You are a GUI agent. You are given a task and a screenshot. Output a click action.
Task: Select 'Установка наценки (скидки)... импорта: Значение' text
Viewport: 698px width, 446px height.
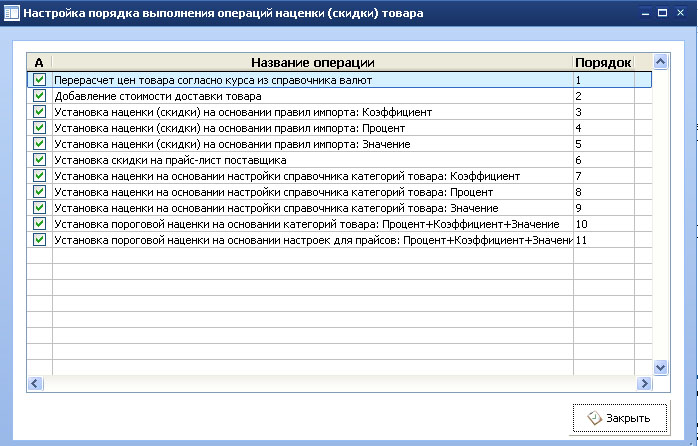click(232, 144)
